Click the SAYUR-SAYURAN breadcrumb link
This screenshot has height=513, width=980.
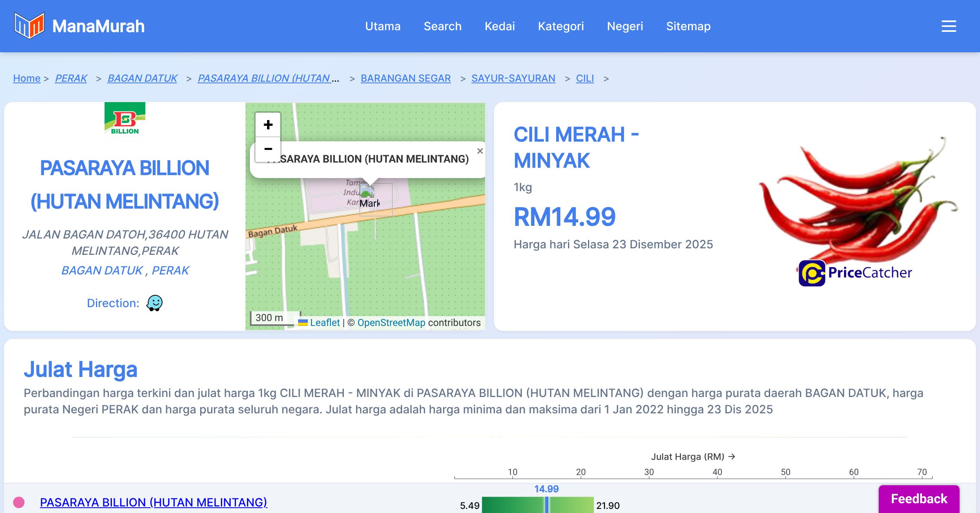513,78
